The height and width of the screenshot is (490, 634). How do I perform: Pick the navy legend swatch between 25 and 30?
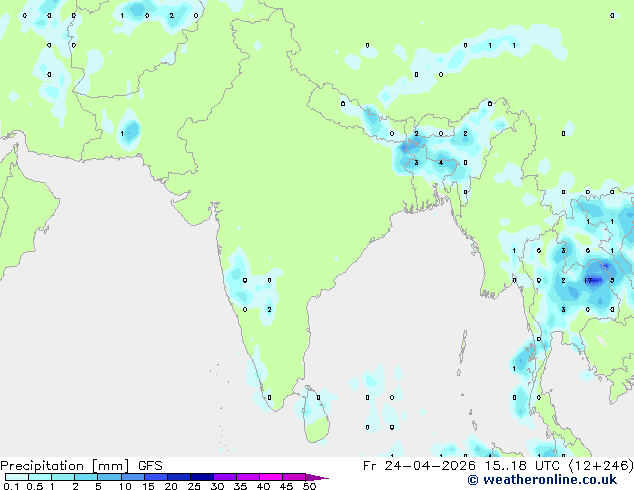(201, 477)
